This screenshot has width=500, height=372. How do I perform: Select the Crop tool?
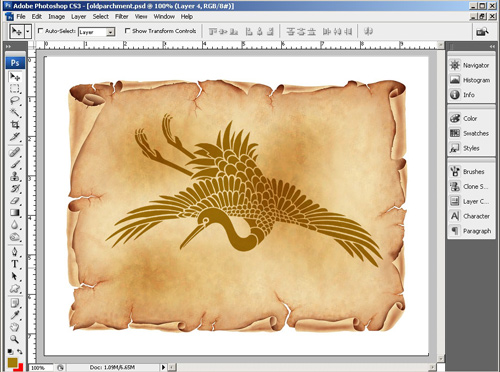click(15, 124)
